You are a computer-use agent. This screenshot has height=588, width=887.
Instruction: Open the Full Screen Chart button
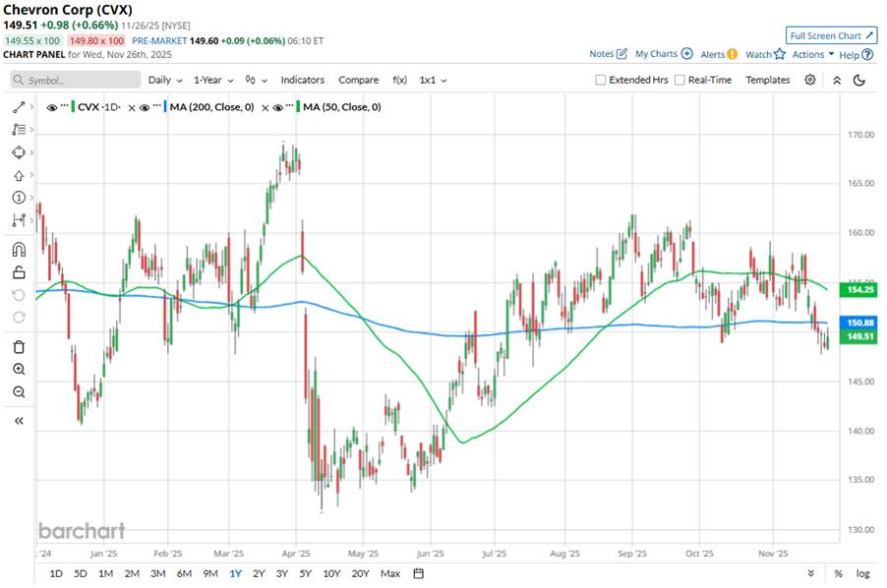[x=831, y=35]
